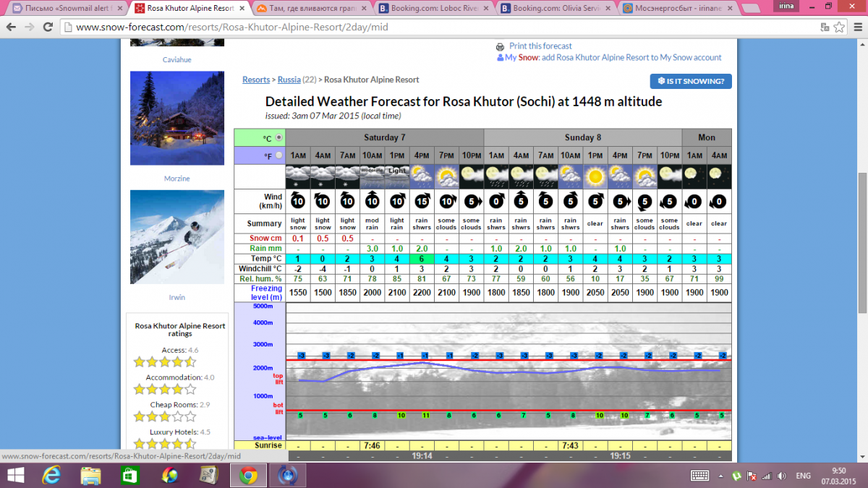Click Print this forecast link
The width and height of the screenshot is (868, 488).
540,46
